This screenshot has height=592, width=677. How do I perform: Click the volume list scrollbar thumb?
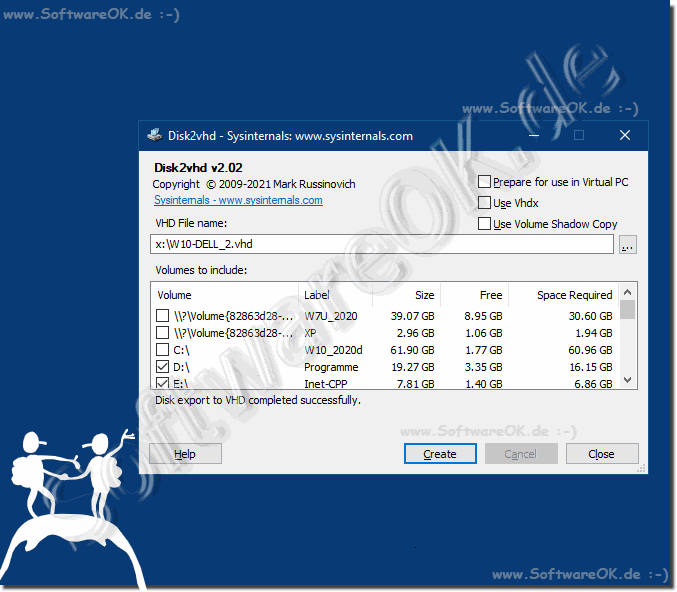pos(628,310)
